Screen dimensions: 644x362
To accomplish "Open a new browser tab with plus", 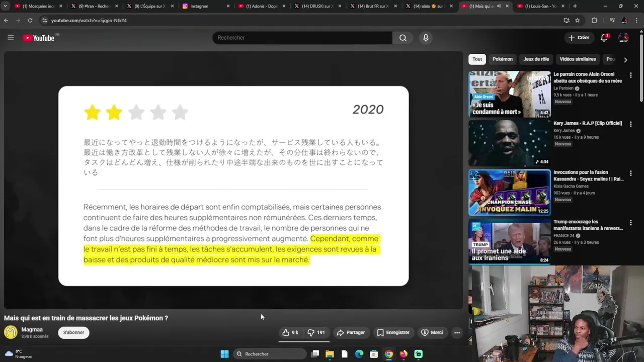I will pyautogui.click(x=575, y=6).
